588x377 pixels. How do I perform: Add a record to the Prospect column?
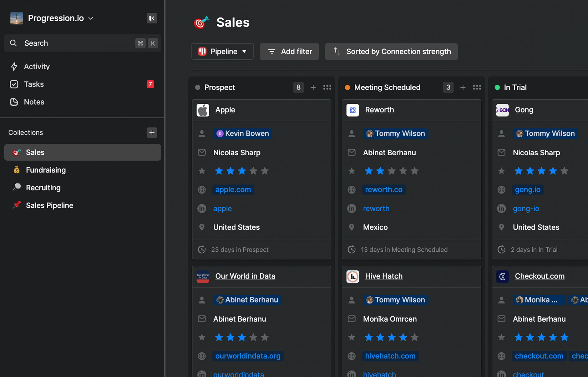[313, 88]
